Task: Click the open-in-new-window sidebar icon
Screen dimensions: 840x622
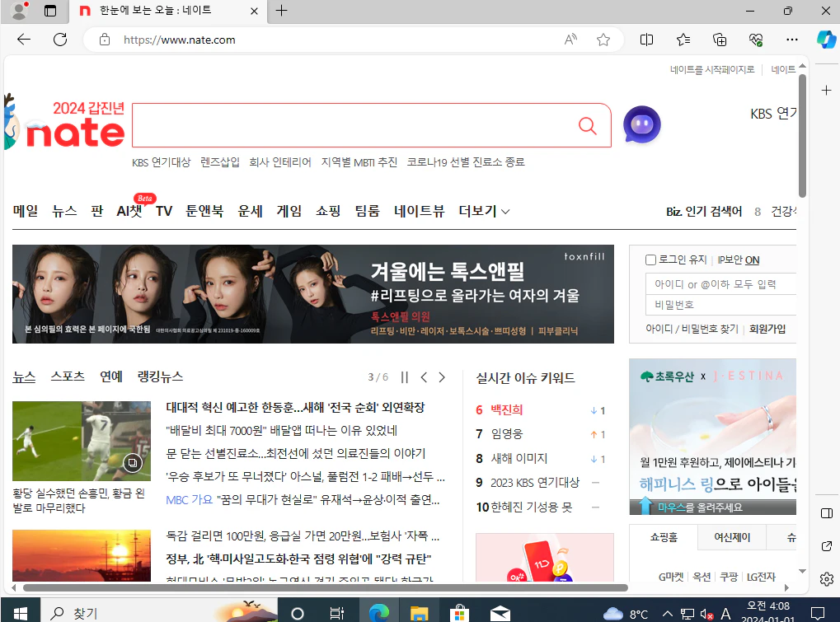Action: [x=826, y=546]
